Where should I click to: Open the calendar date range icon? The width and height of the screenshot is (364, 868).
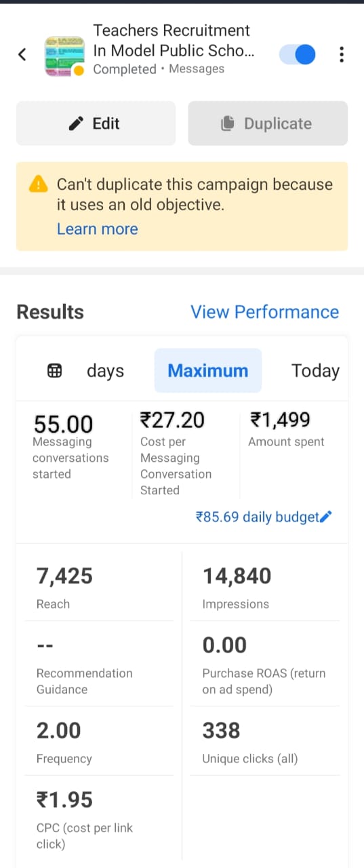pyautogui.click(x=55, y=371)
